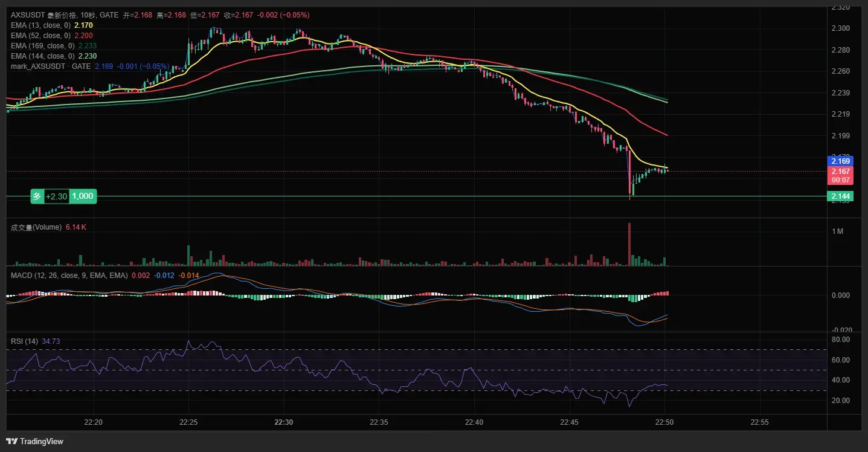Select the EMA (144, close, 0) indicator legend

(42, 56)
